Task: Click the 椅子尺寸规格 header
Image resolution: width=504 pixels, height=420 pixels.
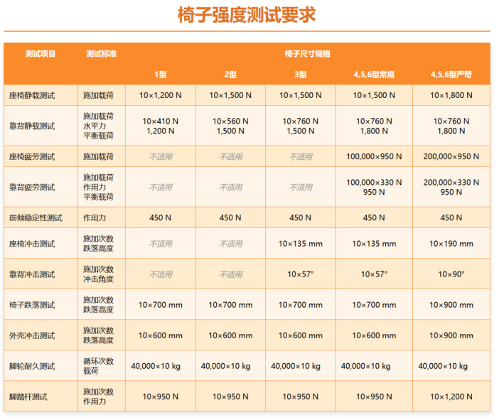Action: point(308,54)
